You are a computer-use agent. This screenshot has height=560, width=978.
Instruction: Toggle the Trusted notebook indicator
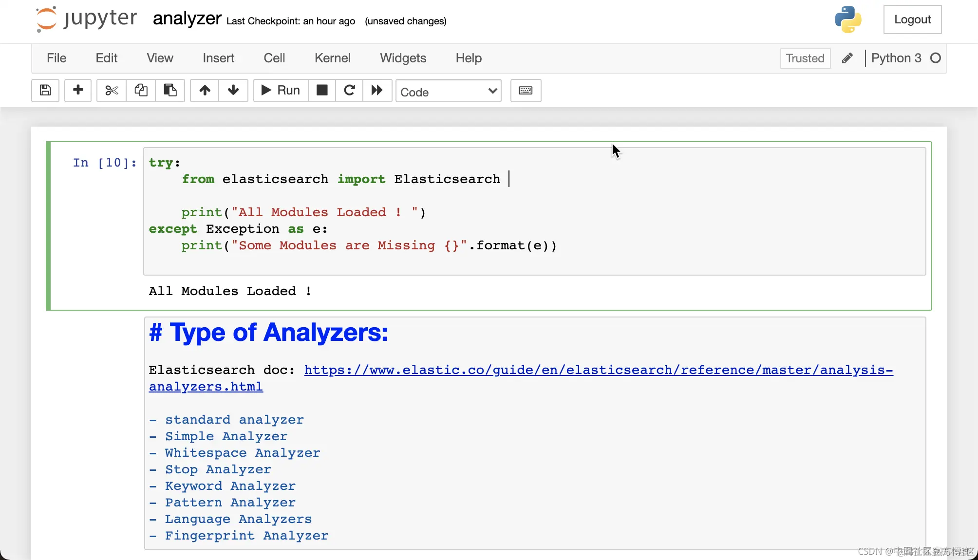[x=805, y=58]
